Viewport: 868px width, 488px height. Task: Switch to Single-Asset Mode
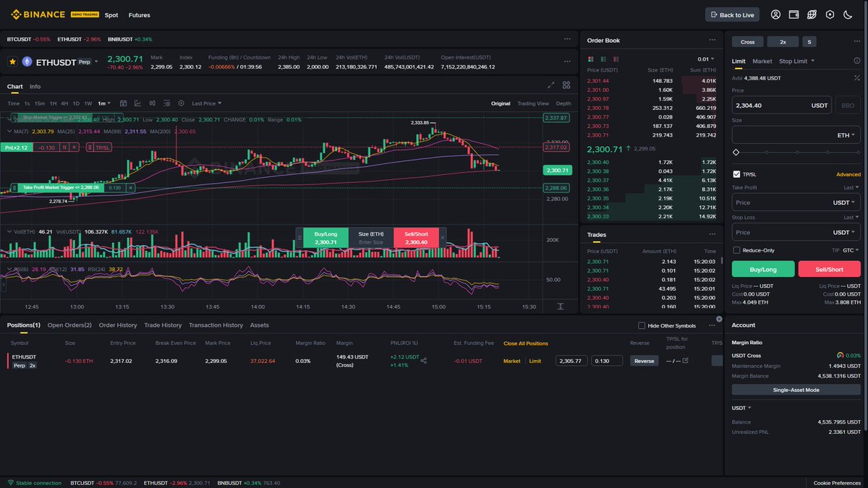796,390
